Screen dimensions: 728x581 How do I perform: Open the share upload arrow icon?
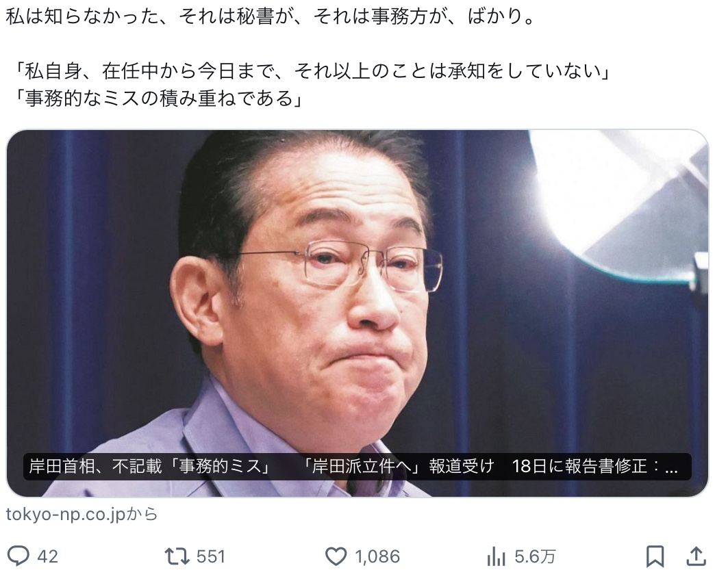(696, 556)
